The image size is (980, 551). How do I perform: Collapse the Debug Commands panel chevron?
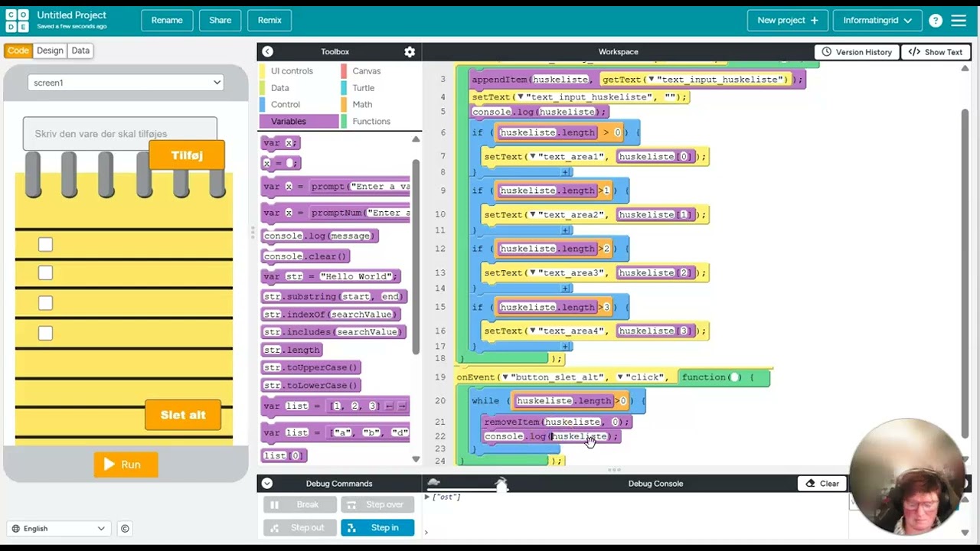(267, 483)
